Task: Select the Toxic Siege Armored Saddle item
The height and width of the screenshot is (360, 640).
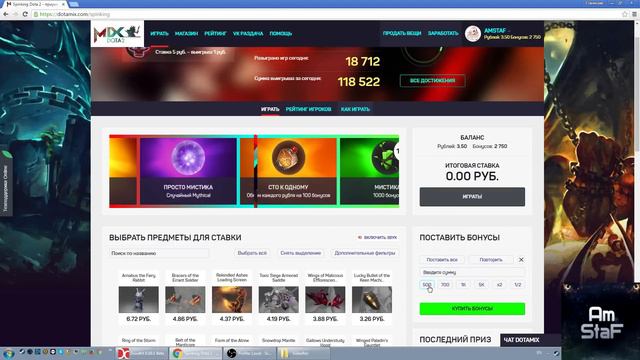Action: coord(279,299)
